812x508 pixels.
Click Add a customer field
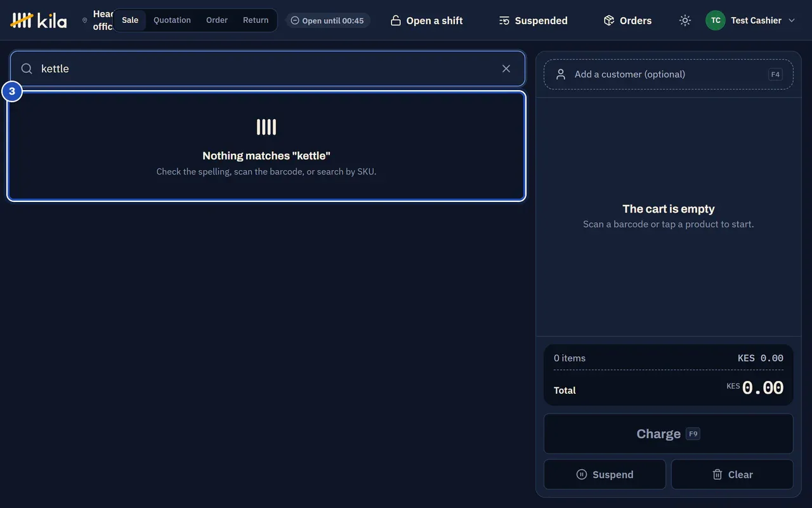pyautogui.click(x=669, y=74)
